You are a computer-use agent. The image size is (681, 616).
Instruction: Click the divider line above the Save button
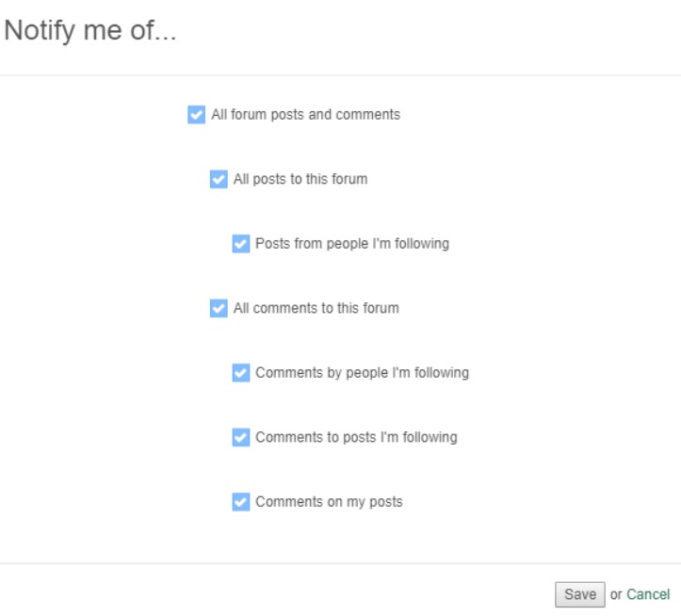(x=340, y=563)
